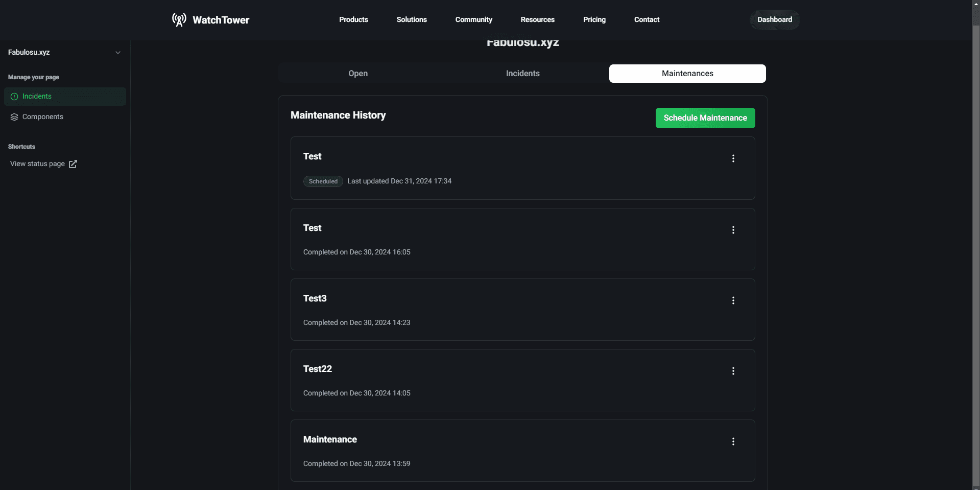Viewport: 980px width, 490px height.
Task: Collapse the site dropdown chevron
Action: [118, 52]
